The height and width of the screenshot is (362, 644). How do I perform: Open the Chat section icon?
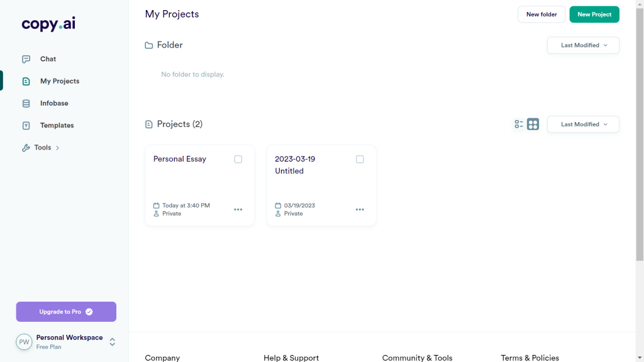25,58
